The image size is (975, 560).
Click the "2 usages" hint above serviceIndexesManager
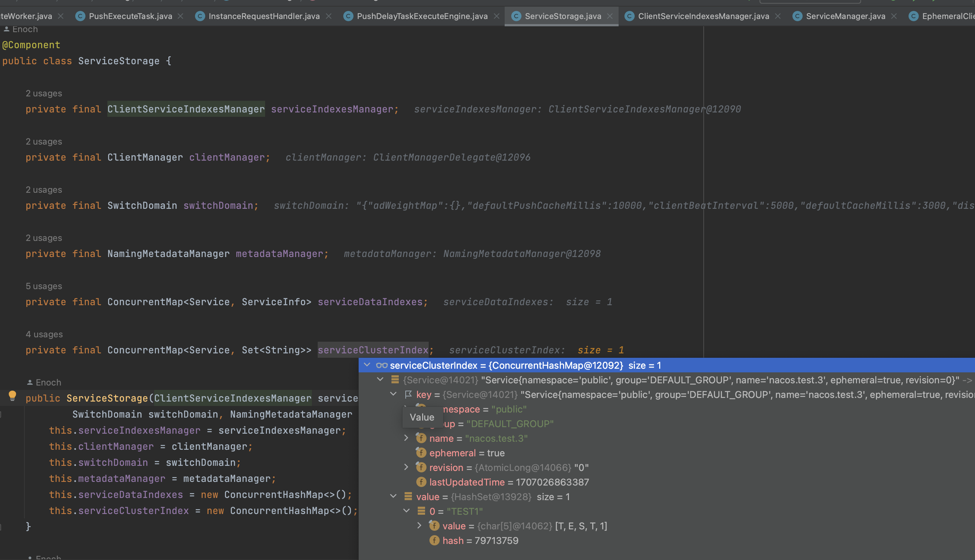[x=44, y=93]
